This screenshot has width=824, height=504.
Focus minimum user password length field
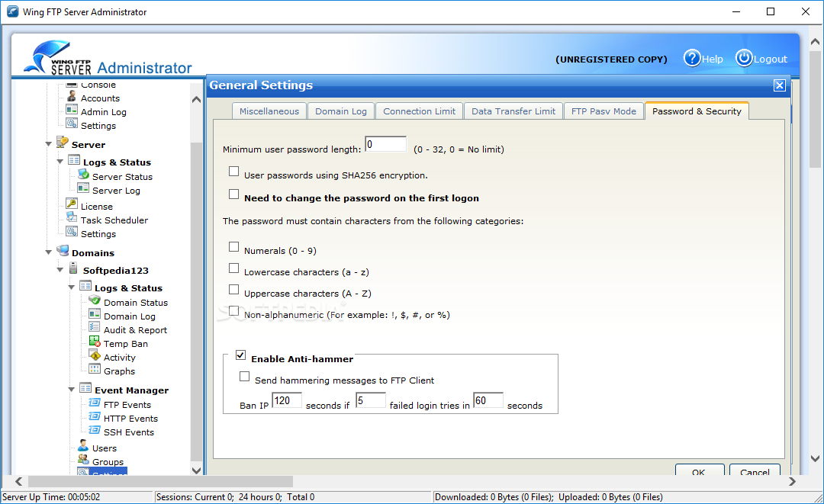point(386,144)
